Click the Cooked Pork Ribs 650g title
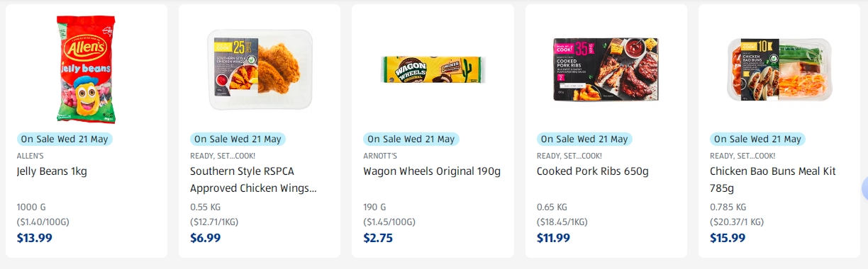This screenshot has width=868, height=269. [593, 171]
